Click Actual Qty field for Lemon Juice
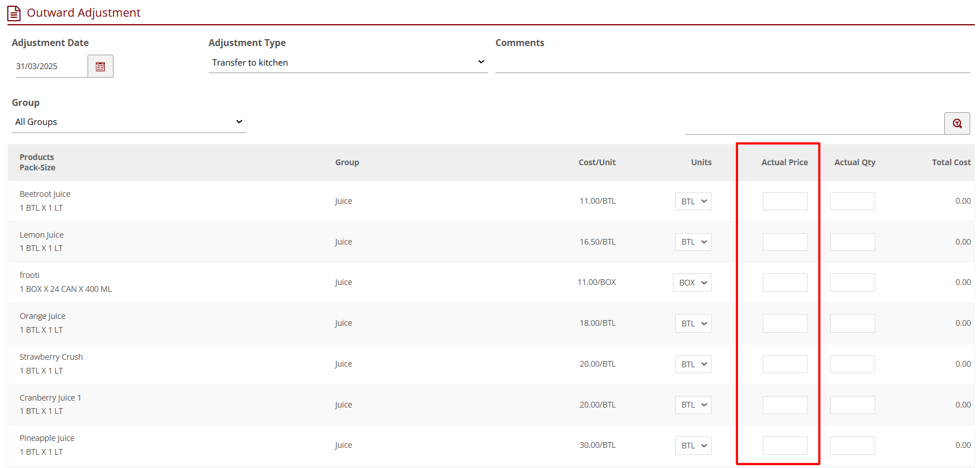The width and height of the screenshot is (980, 468). pos(852,242)
